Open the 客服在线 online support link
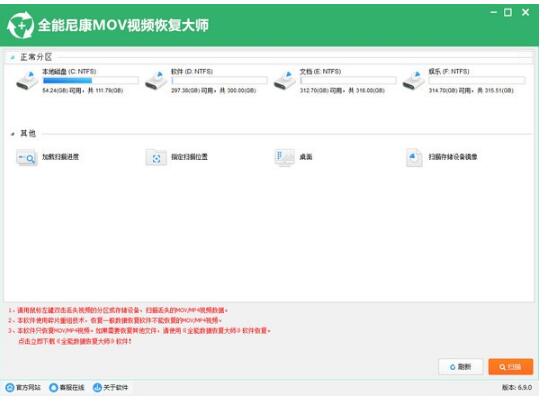This screenshot has width=546, height=404. (67, 387)
